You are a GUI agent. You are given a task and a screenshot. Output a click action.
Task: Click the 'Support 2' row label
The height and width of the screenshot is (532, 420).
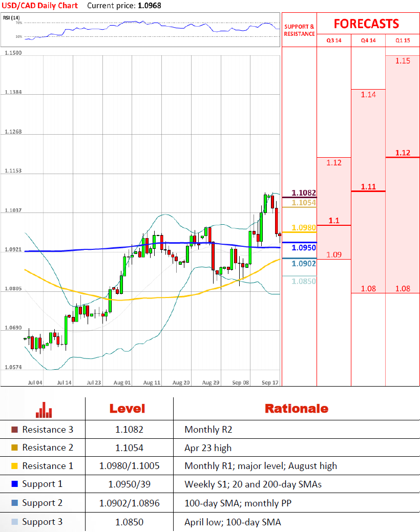[x=43, y=503]
